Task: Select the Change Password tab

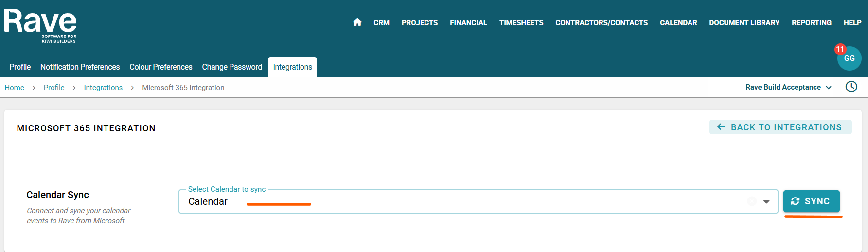Action: coord(232,67)
